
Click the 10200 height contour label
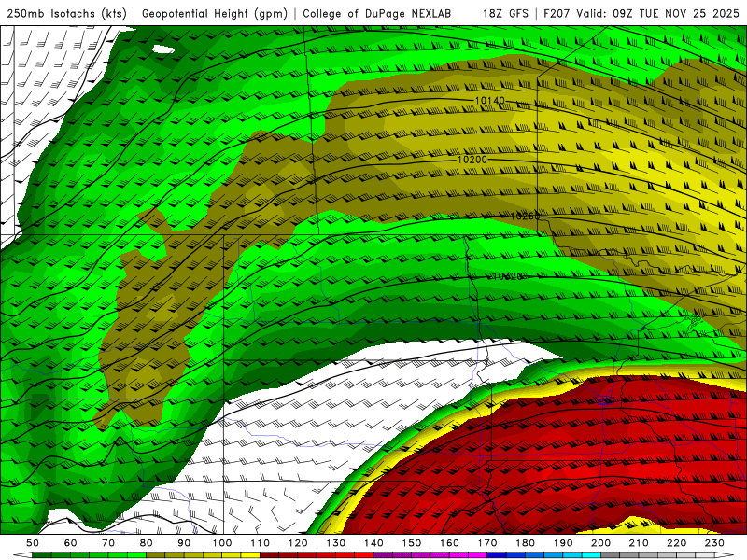tap(472, 160)
